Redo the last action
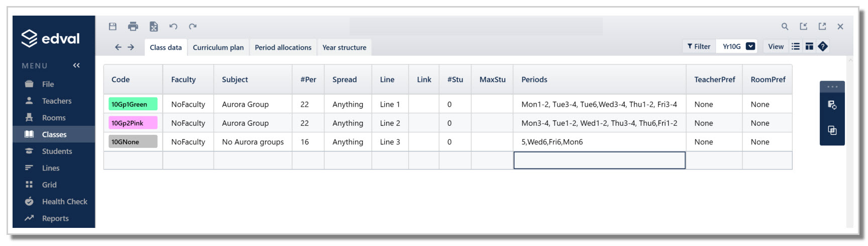Image resolution: width=868 pixels, height=246 pixels. click(192, 27)
